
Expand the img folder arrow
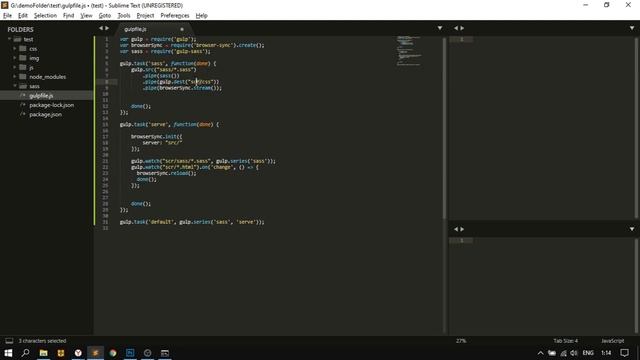pyautogui.click(x=15, y=58)
